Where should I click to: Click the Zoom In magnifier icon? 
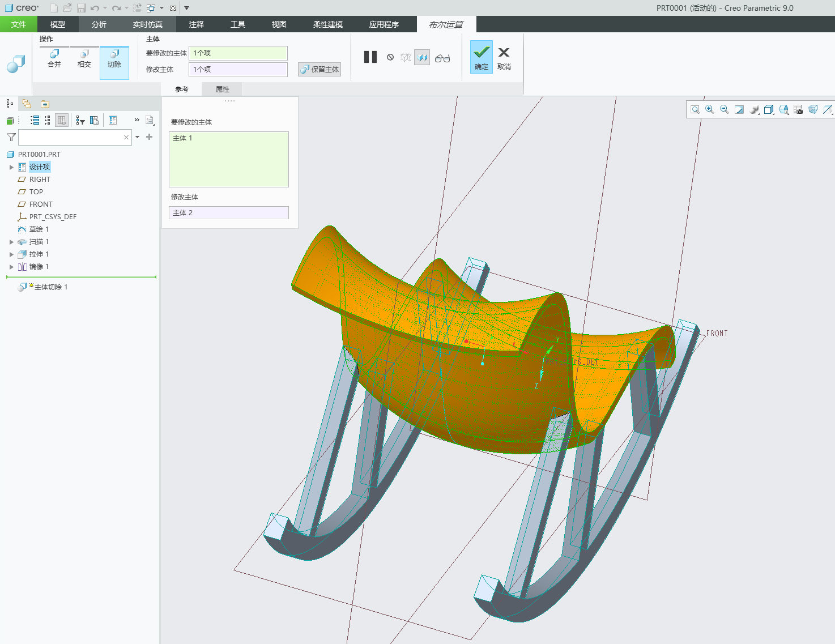[x=710, y=109]
